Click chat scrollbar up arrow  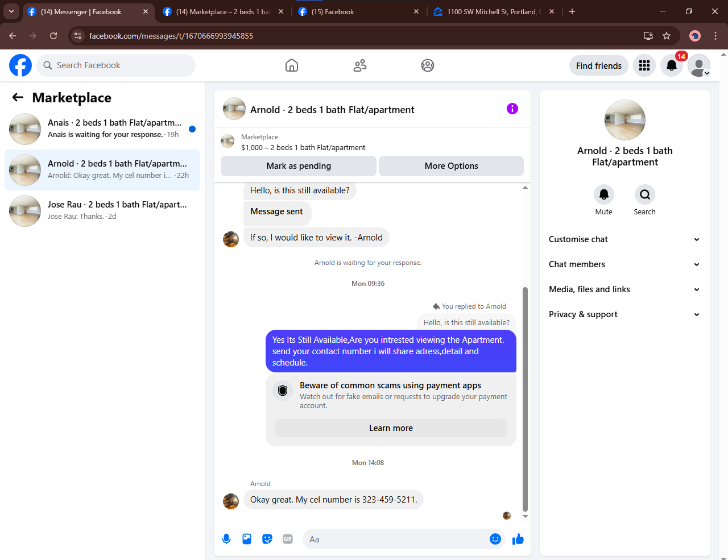525,187
